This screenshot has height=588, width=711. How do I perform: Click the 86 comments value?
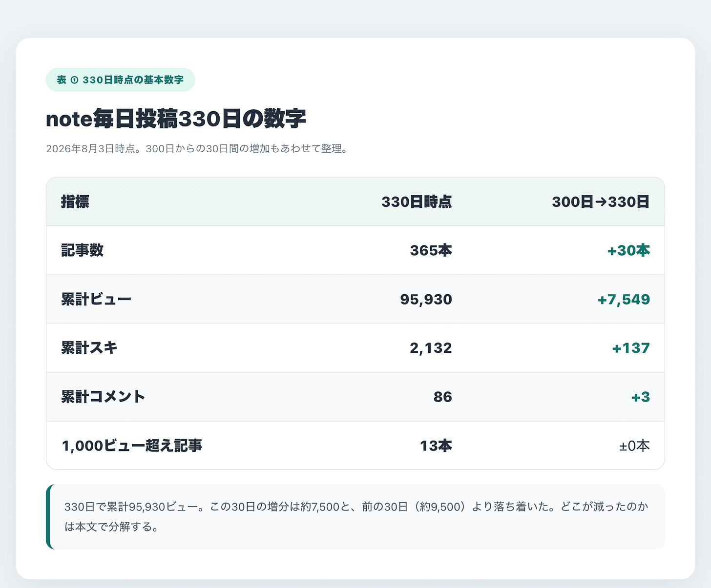click(x=443, y=397)
